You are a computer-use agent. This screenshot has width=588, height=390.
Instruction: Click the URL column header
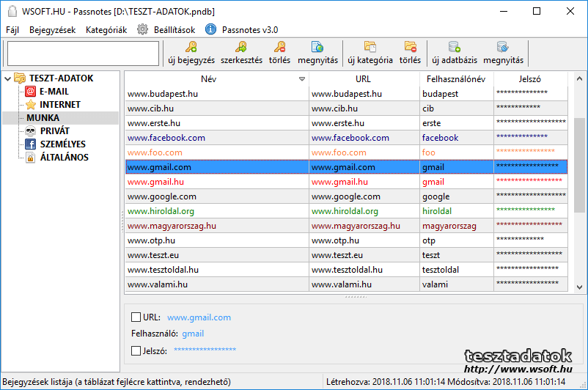[363, 79]
